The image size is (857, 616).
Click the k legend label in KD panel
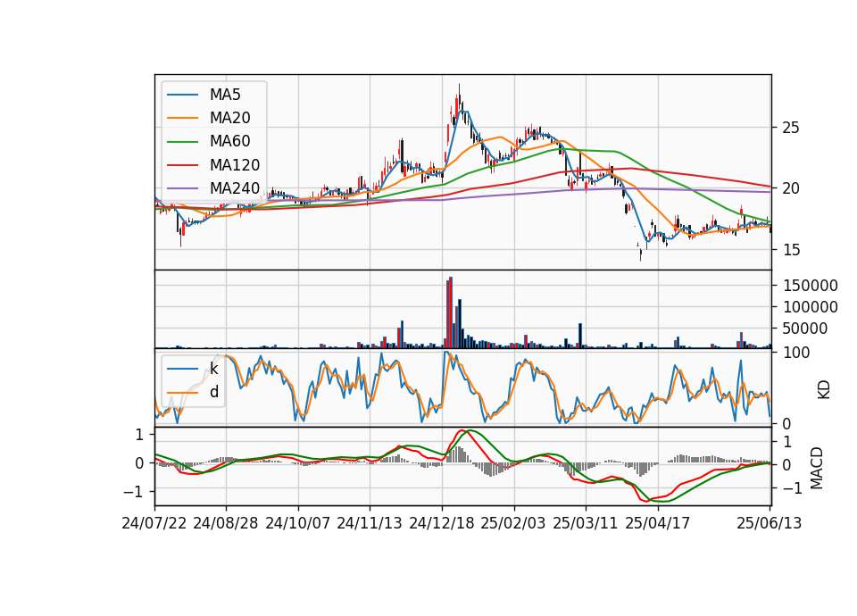pos(213,369)
